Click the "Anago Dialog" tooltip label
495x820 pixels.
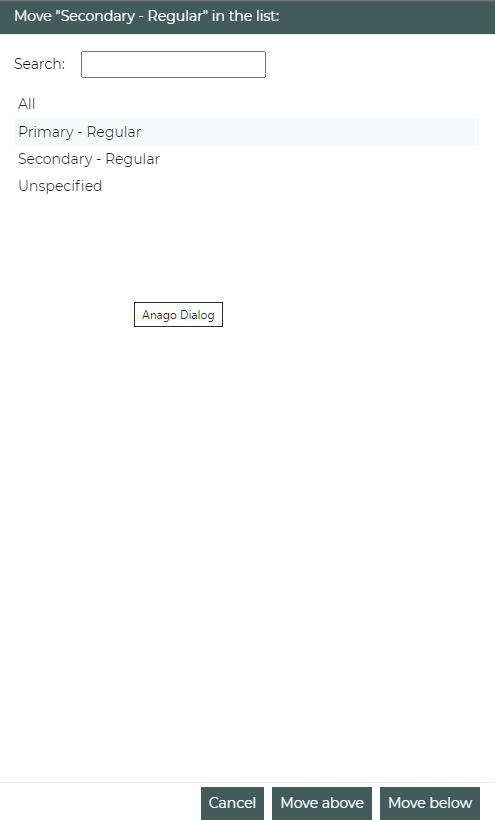coord(178,315)
